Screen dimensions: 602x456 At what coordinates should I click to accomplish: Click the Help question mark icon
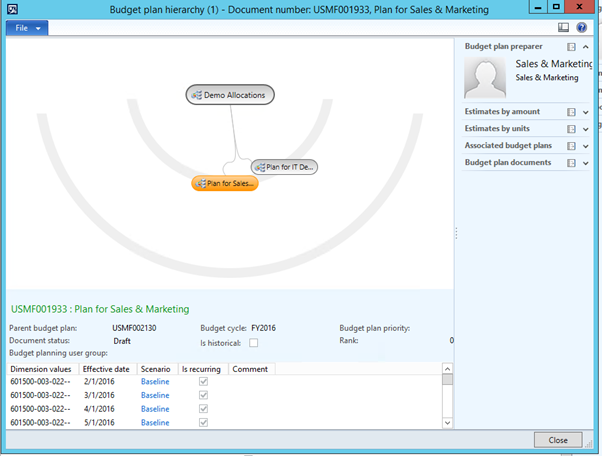pyautogui.click(x=582, y=28)
